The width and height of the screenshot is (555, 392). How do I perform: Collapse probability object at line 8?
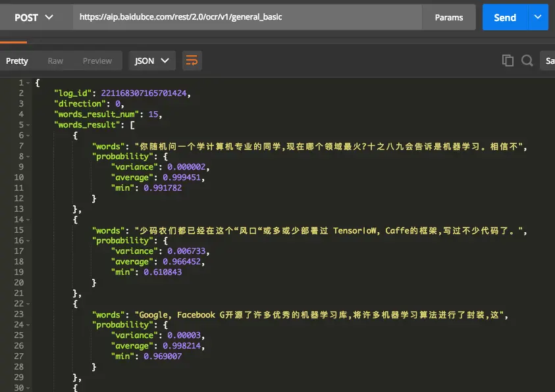(28, 157)
